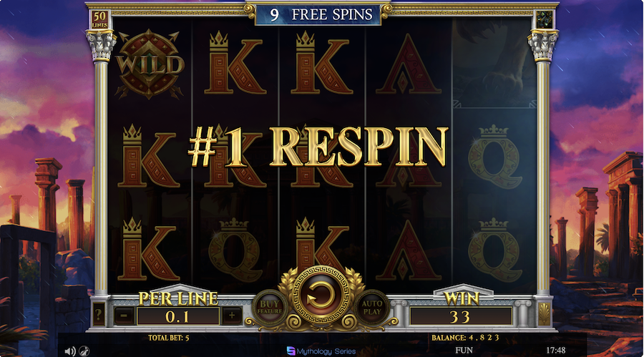
Task: Click the Win amount display showing 33
Action: pyautogui.click(x=460, y=317)
